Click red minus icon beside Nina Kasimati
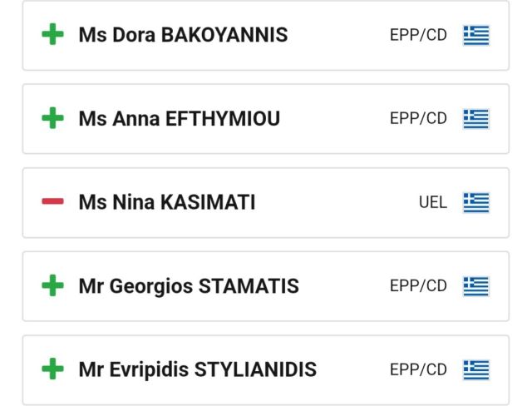The width and height of the screenshot is (532, 411). [x=52, y=202]
